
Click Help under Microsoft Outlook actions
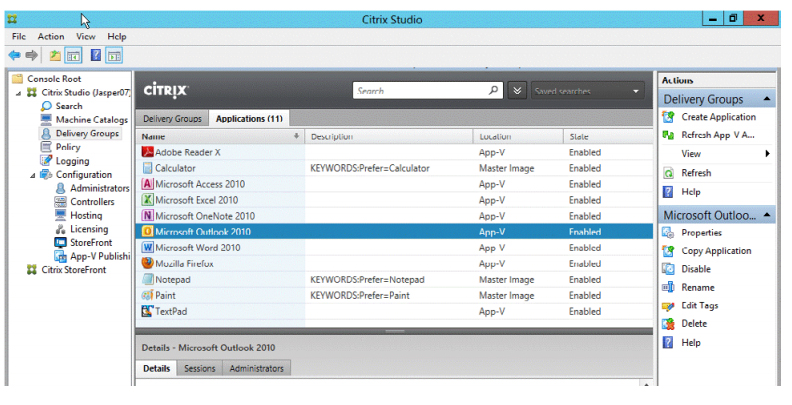pos(690,342)
